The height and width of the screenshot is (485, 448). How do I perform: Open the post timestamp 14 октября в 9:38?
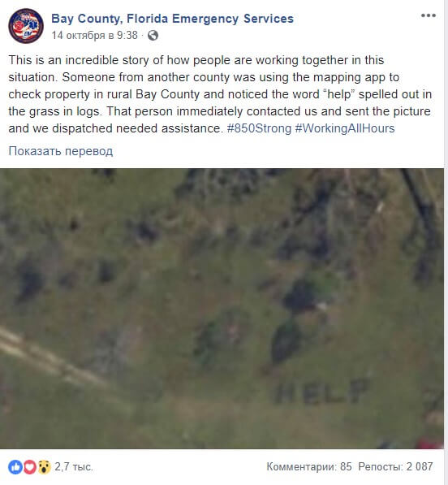(94, 36)
